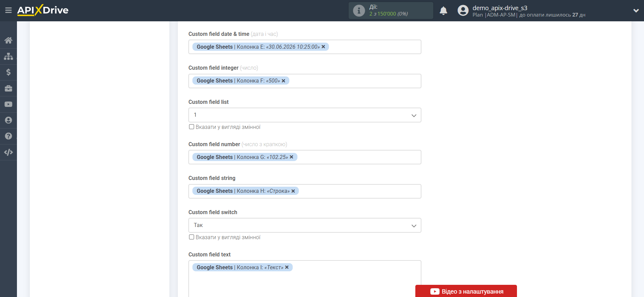644x297 pixels.
Task: Check variable option under Custom field switch
Action: 192,237
